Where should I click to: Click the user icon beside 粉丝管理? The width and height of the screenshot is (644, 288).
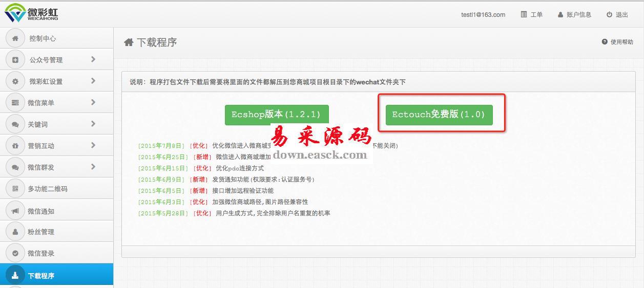coord(15,232)
